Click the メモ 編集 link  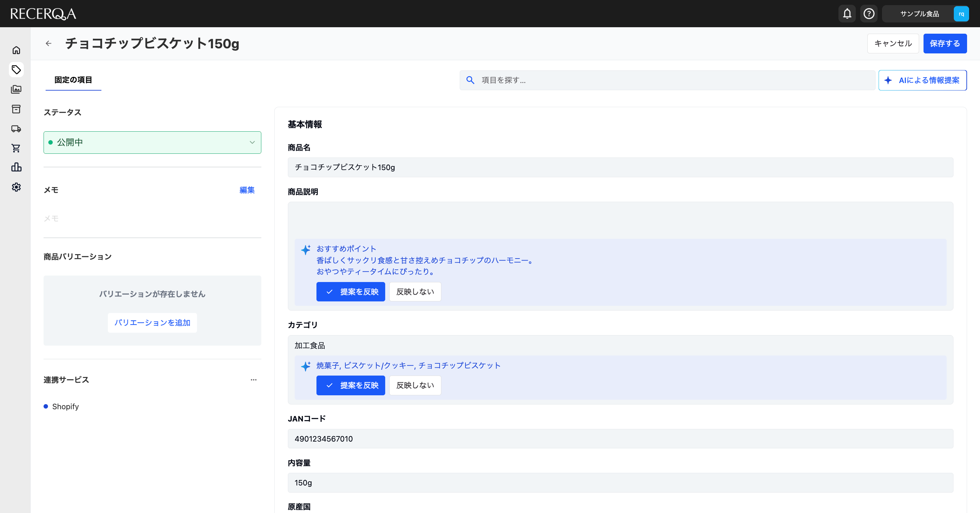pyautogui.click(x=247, y=190)
